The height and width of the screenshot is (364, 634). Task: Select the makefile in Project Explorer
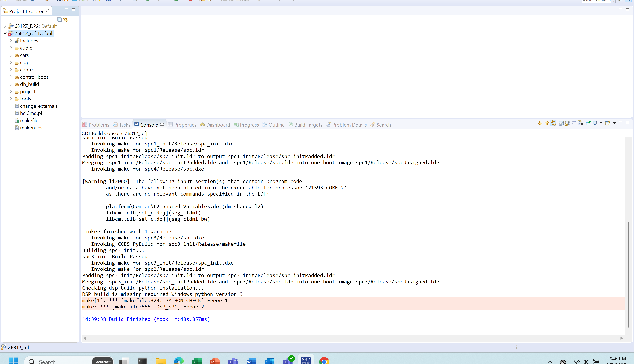click(x=29, y=121)
